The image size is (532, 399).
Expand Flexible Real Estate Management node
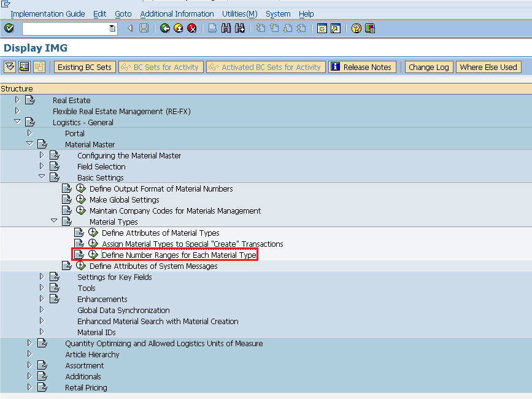(17, 111)
